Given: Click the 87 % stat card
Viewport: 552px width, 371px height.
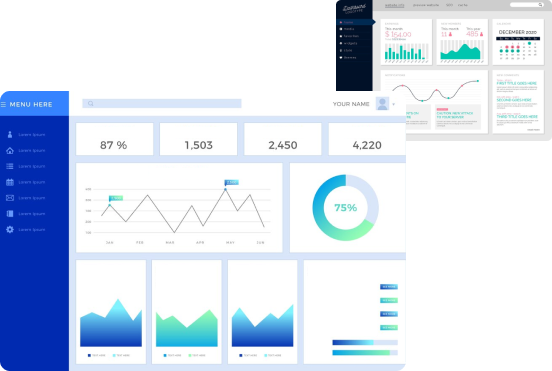Looking at the screenshot, I should [114, 139].
